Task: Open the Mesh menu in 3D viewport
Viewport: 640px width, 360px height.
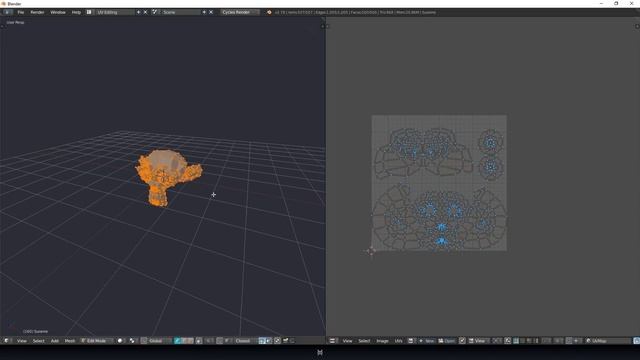Action: 70,341
